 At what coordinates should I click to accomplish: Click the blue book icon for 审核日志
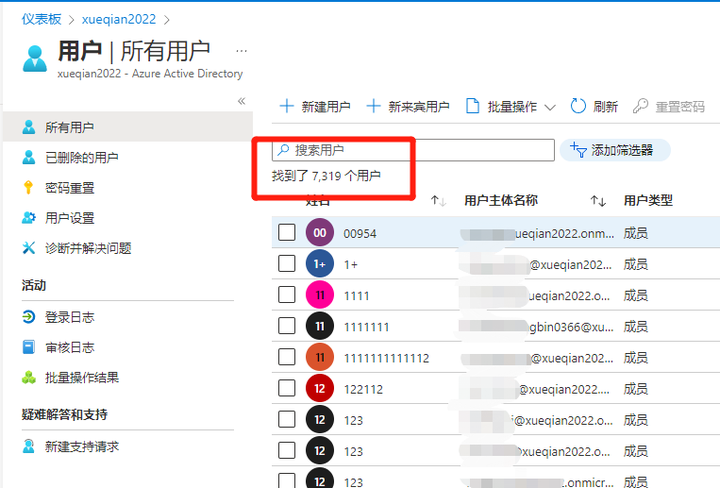click(x=28, y=347)
